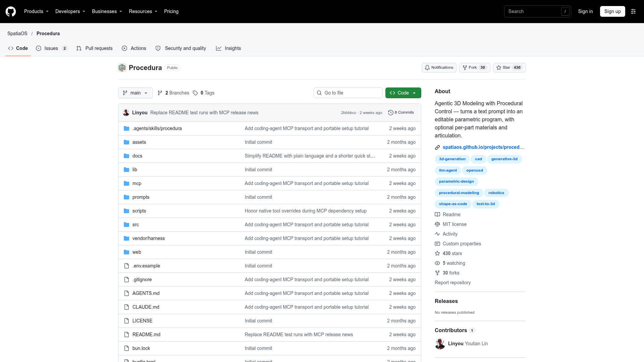Open Notifications for this repository
The image size is (644, 362).
[x=439, y=68]
